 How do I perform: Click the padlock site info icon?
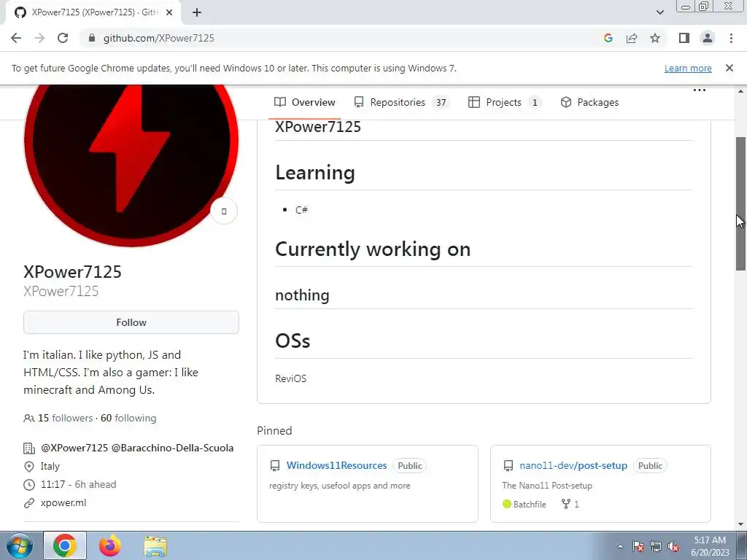click(x=91, y=38)
